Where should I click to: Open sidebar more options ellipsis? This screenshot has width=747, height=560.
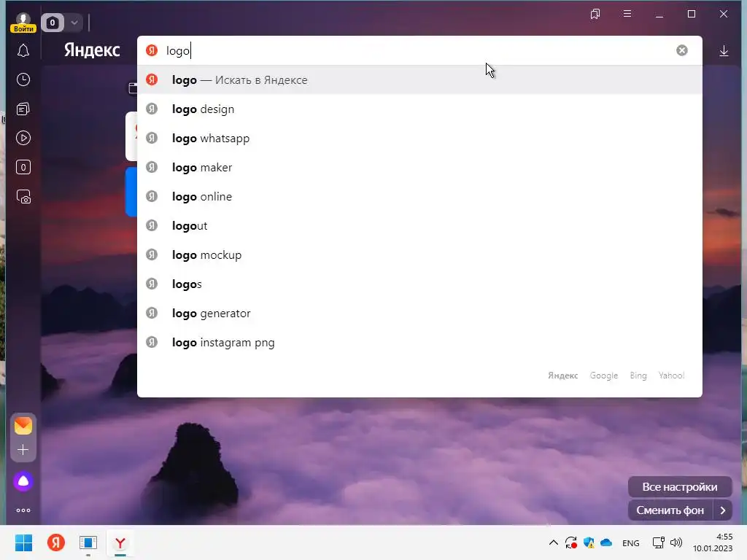tap(23, 510)
